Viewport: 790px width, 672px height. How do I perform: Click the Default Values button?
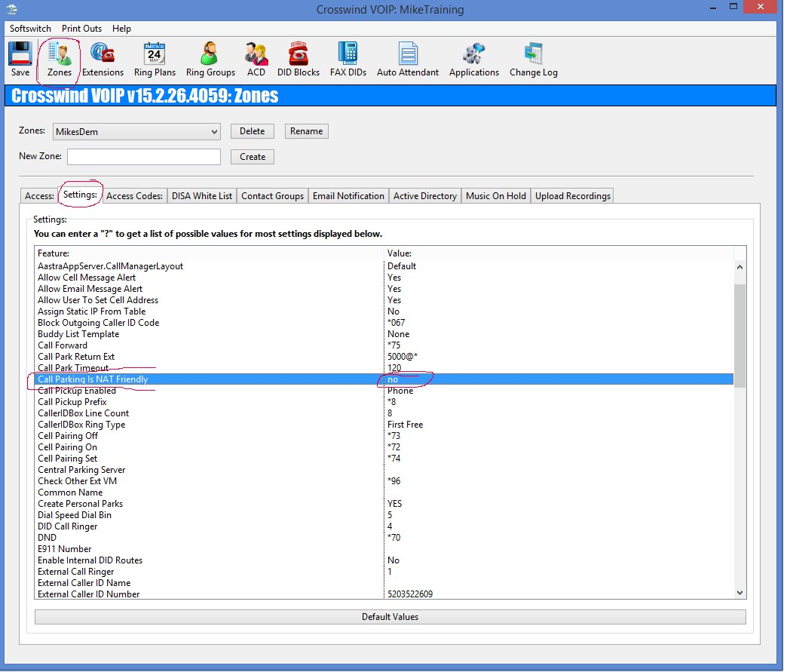[x=390, y=617]
